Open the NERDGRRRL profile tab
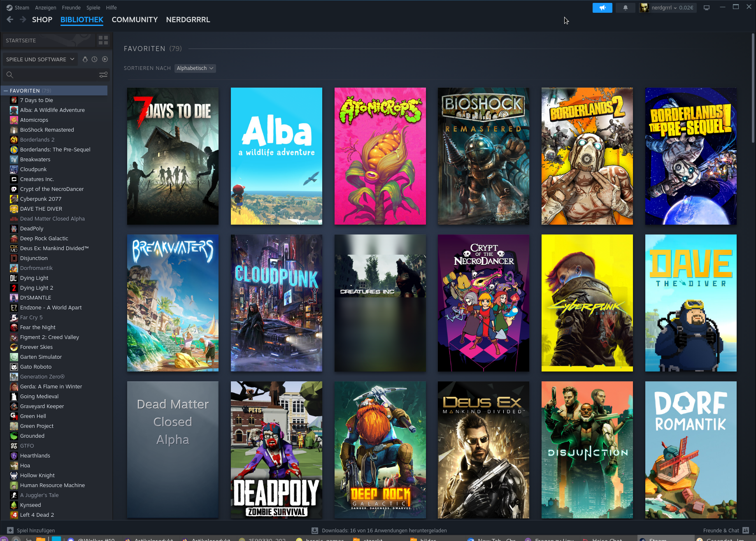The image size is (756, 541). (x=188, y=20)
